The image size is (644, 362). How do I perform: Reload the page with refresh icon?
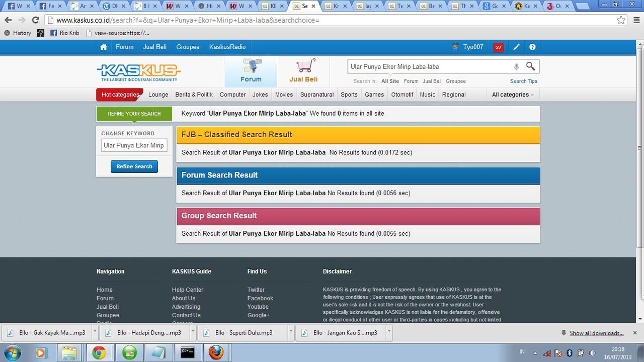click(35, 20)
